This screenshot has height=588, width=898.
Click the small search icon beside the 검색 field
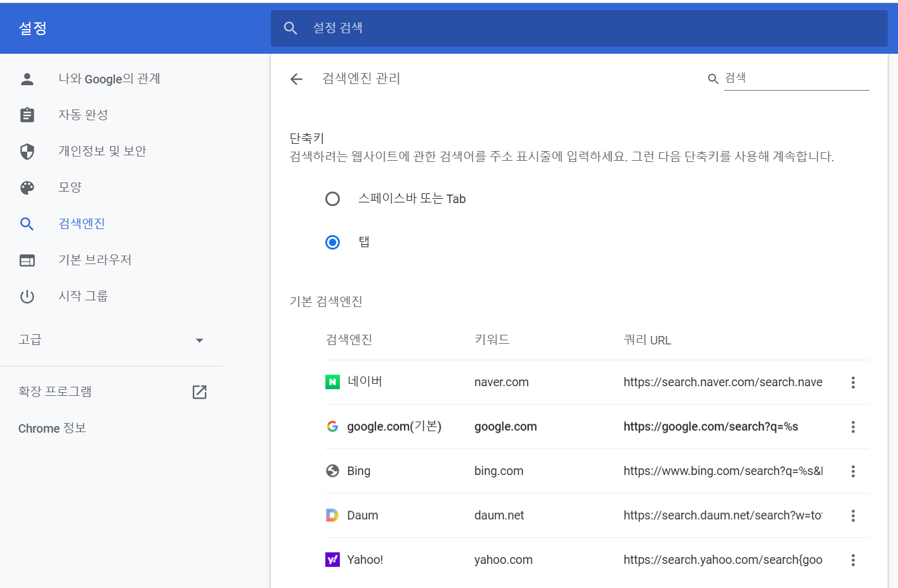[x=713, y=79]
